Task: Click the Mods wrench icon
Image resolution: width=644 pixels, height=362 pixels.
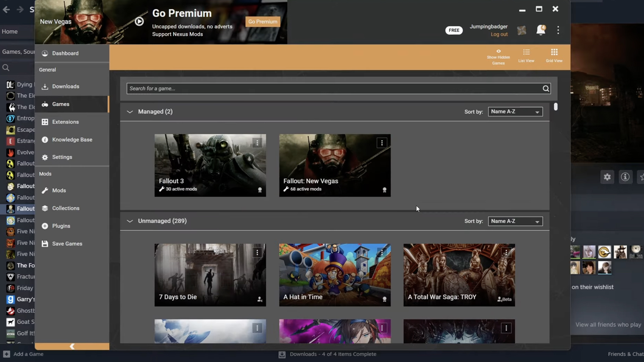Action: 45,191
